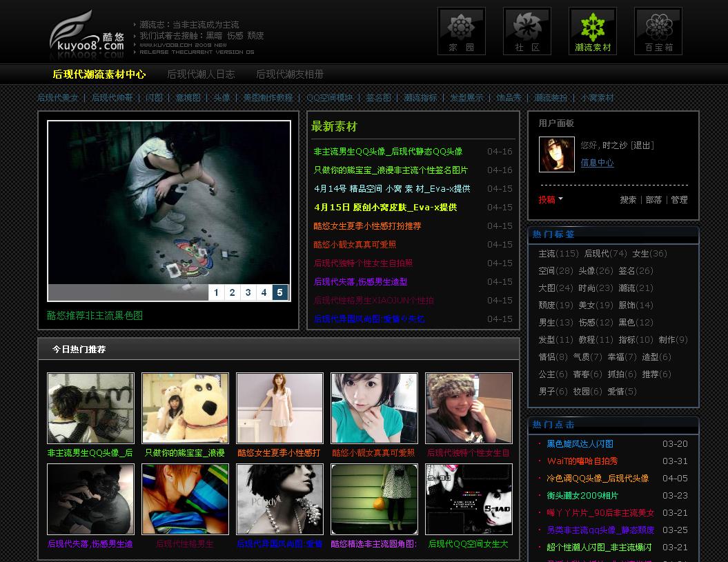The image size is (728, 562).
Task: Open the 信息中心 link
Action: 598,163
